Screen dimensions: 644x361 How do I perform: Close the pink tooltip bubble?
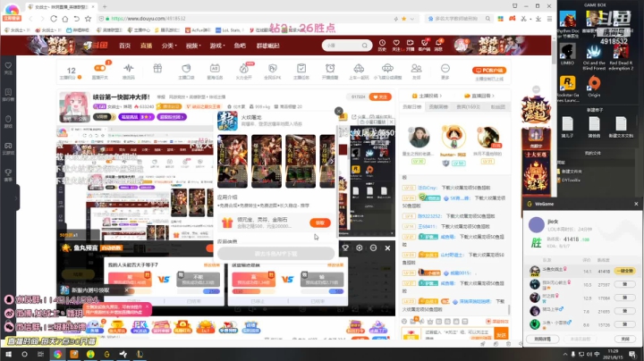pyautogui.click(x=147, y=306)
